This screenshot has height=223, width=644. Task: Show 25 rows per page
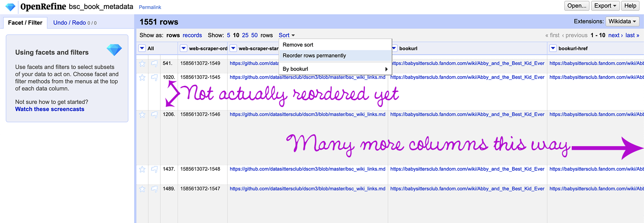click(x=245, y=35)
